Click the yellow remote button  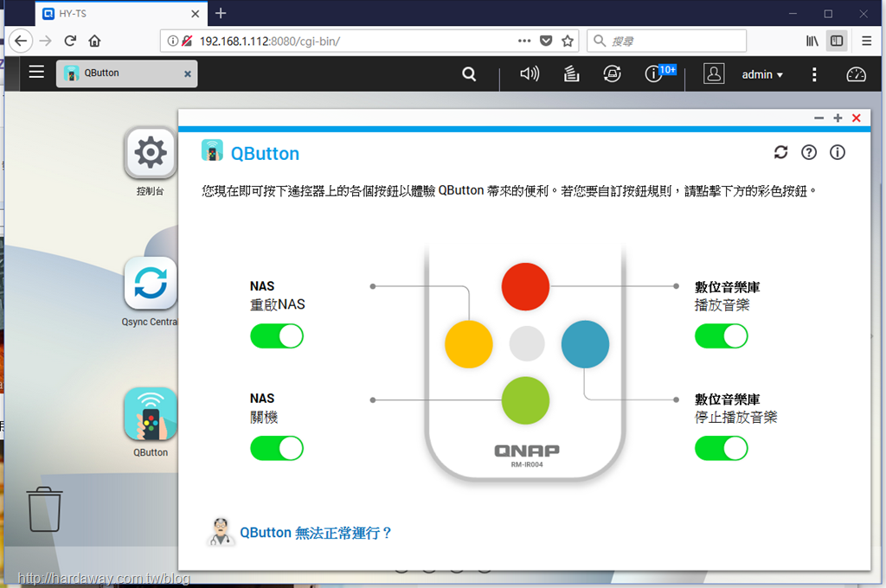coord(468,344)
